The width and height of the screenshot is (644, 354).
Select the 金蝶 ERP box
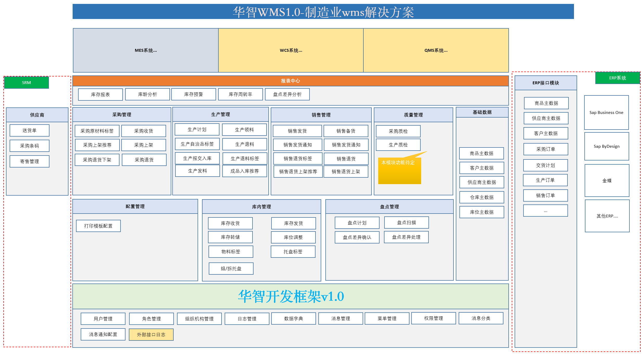(607, 181)
